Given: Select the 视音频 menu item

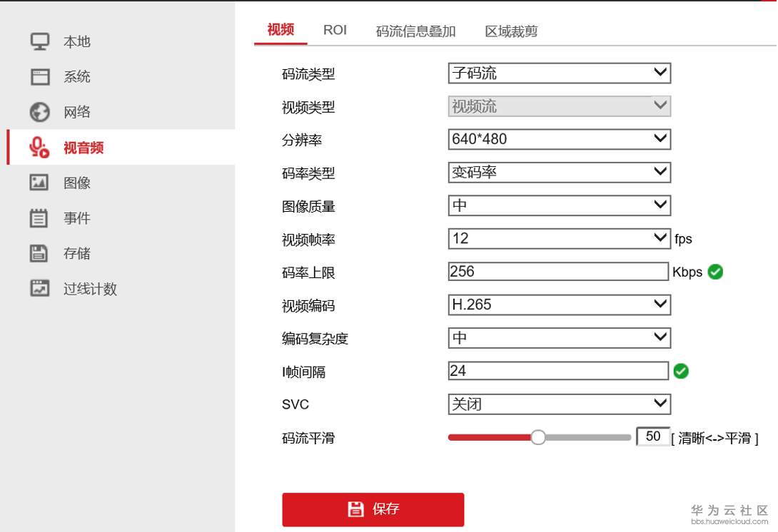Looking at the screenshot, I should click(121, 147).
